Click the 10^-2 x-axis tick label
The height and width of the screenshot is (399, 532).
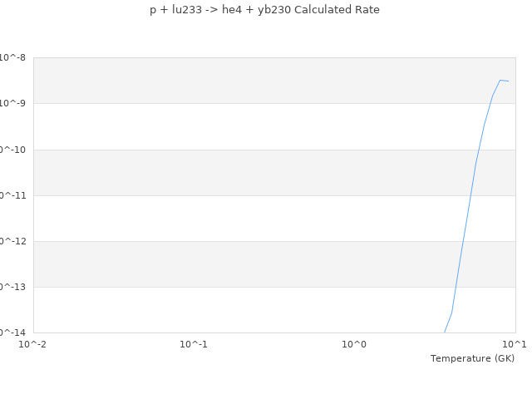33,344
